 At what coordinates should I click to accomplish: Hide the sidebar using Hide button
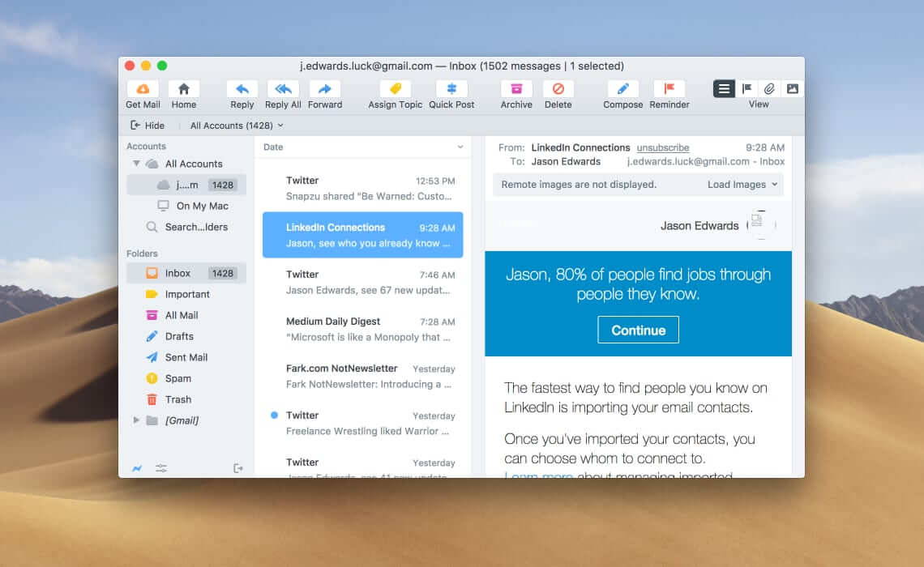[x=148, y=126]
